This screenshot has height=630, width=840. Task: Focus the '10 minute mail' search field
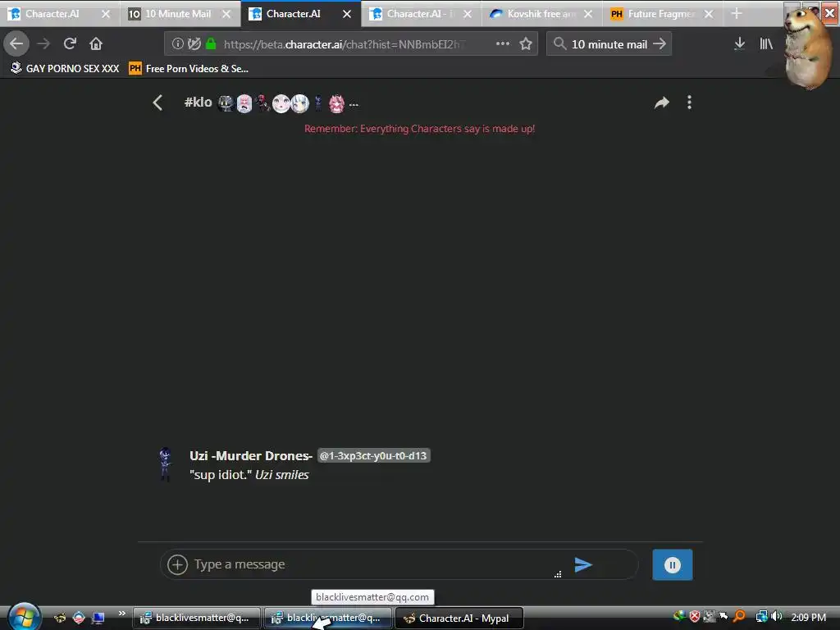tap(609, 44)
